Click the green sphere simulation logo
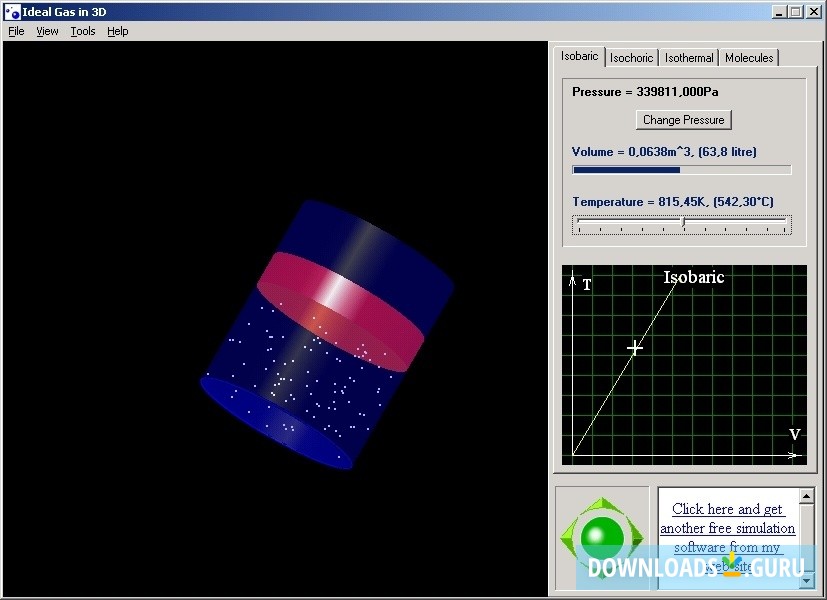This screenshot has height=600, width=827. tap(601, 536)
